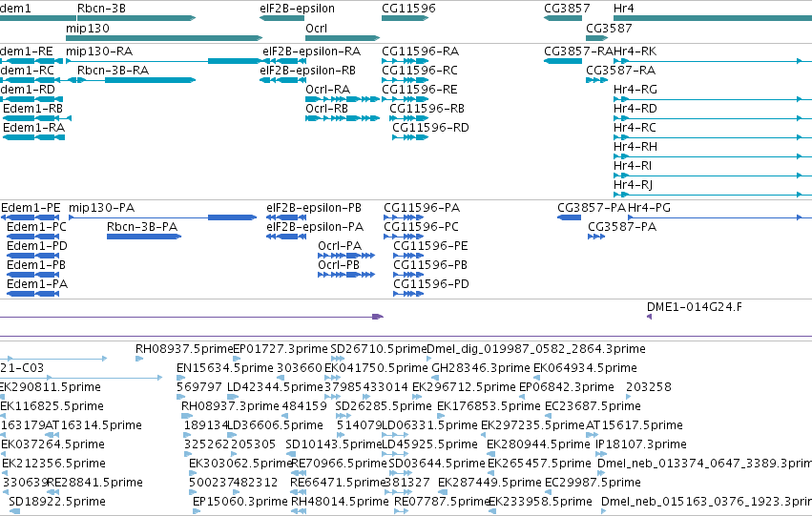812x516 pixels.
Task: Click transcript CG11596-RE
Action: coord(420,90)
